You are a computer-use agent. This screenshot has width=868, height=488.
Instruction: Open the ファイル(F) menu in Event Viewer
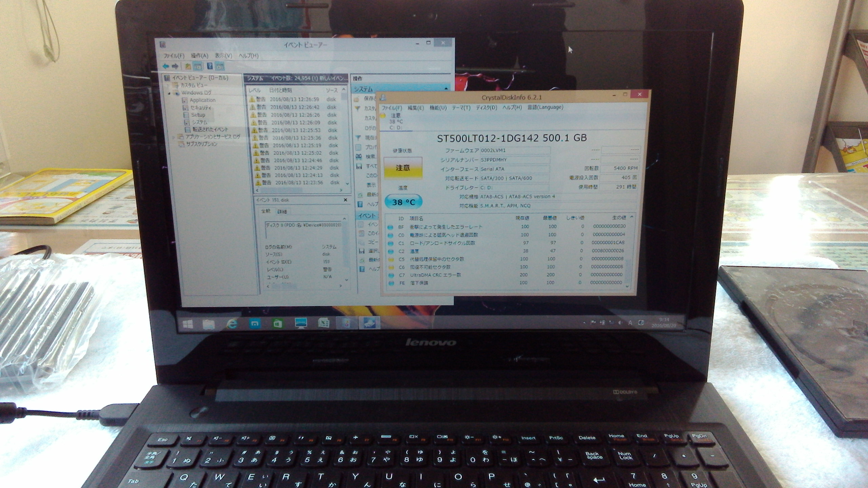click(174, 56)
